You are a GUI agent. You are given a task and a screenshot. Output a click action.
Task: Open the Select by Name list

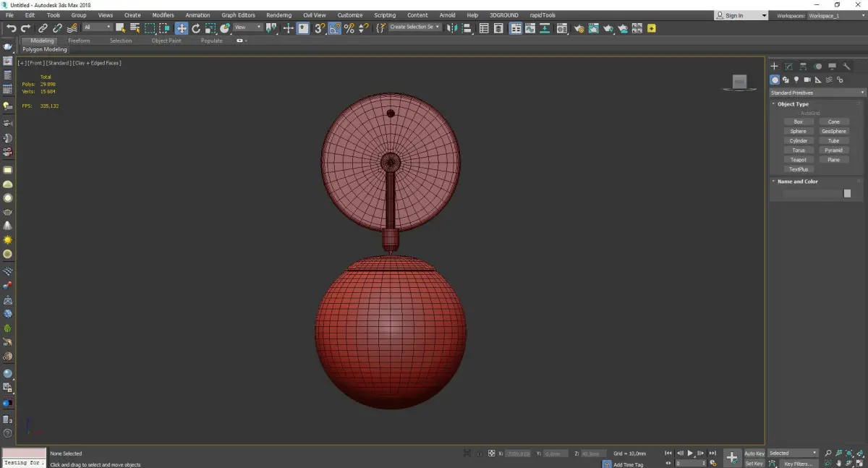[135, 28]
